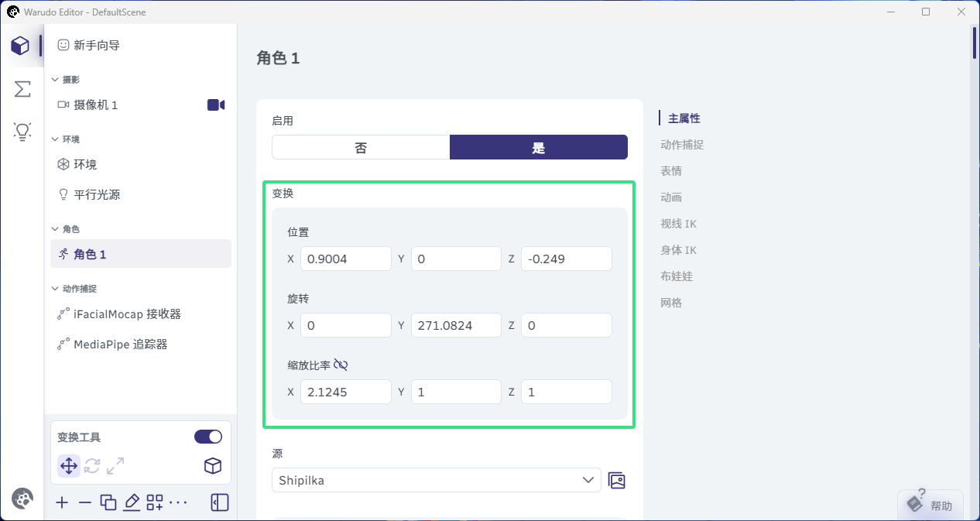Remove asset with minus icon
This screenshot has width=980, height=521.
[85, 502]
